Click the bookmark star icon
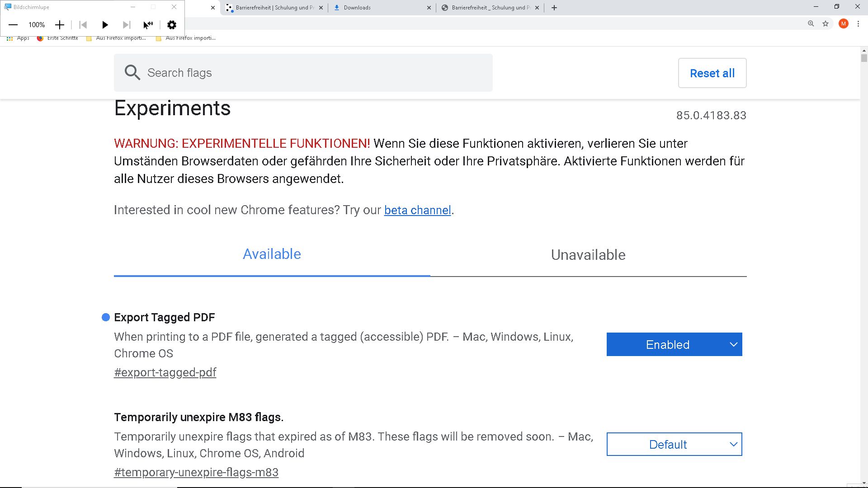The height and width of the screenshot is (488, 868). [826, 23]
